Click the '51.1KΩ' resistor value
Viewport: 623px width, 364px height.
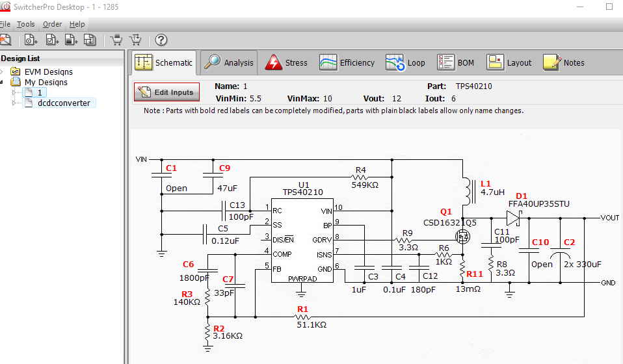312,325
